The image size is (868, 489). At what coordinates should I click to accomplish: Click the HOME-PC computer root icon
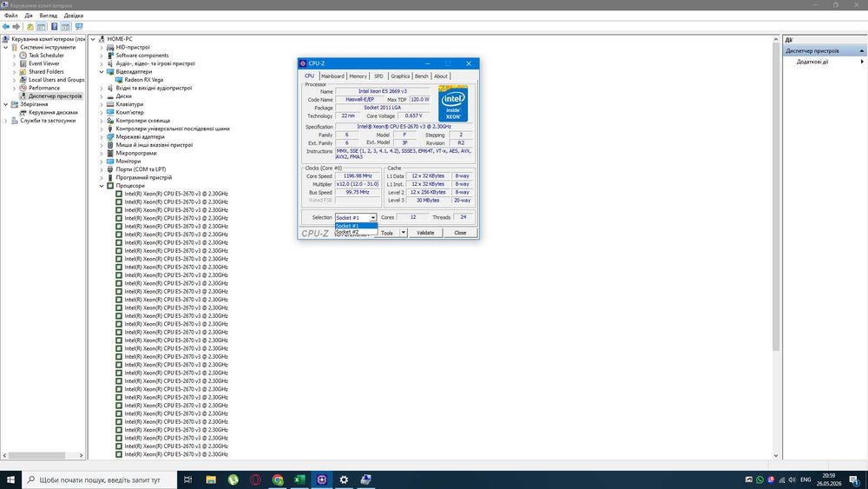[102, 39]
